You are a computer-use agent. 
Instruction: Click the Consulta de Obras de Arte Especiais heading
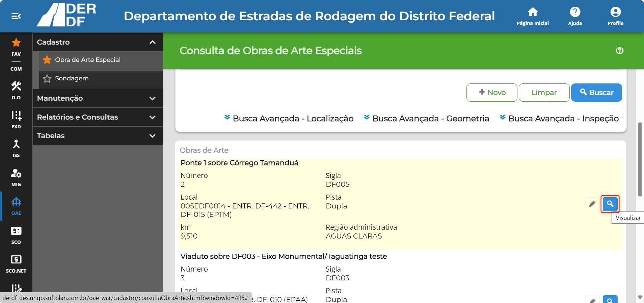pyautogui.click(x=271, y=51)
